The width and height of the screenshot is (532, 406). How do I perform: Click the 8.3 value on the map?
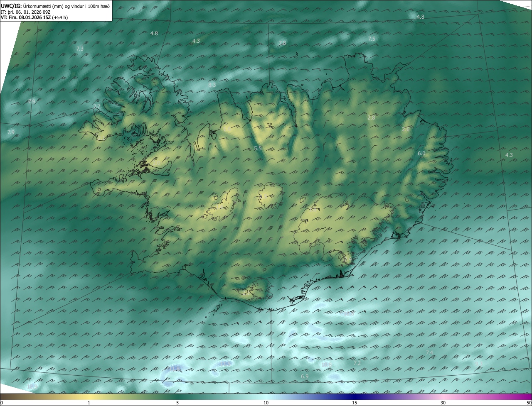click(212, 85)
